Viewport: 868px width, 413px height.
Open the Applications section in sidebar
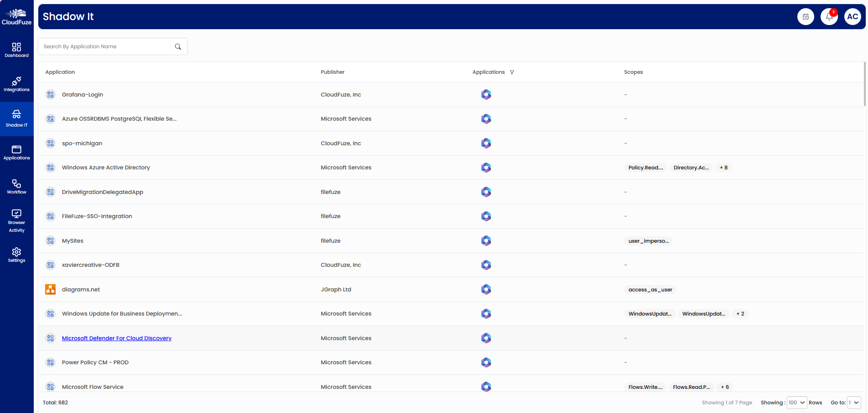[x=16, y=153]
